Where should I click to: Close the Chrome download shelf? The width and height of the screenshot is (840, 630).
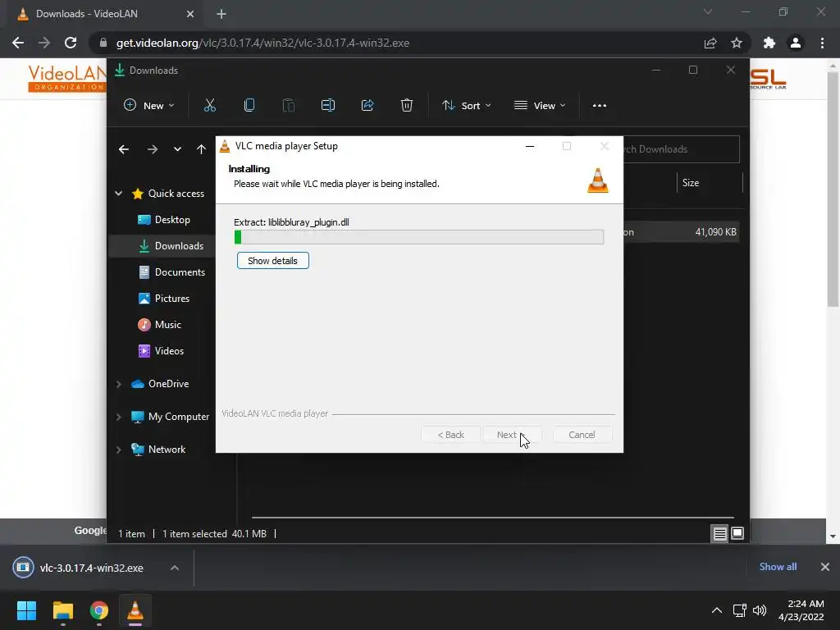click(825, 567)
